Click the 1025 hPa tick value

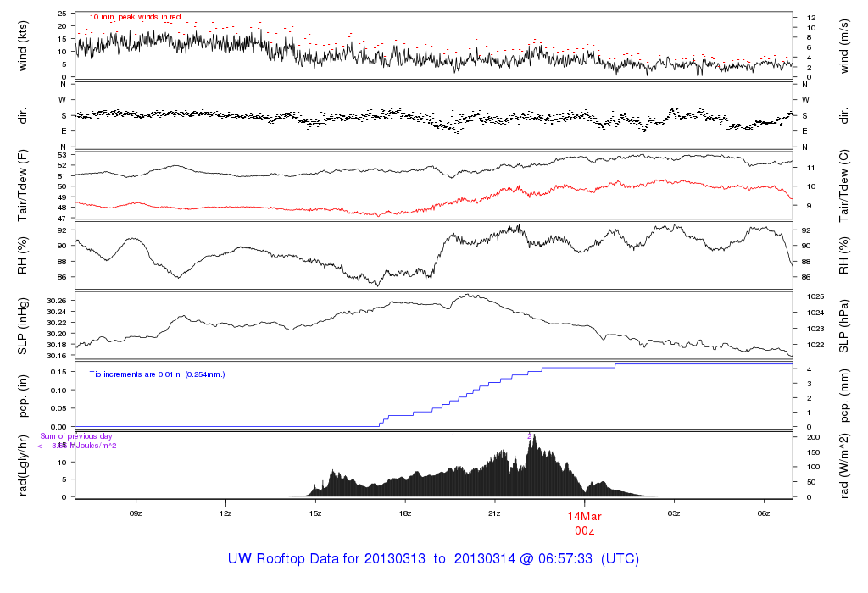(815, 296)
